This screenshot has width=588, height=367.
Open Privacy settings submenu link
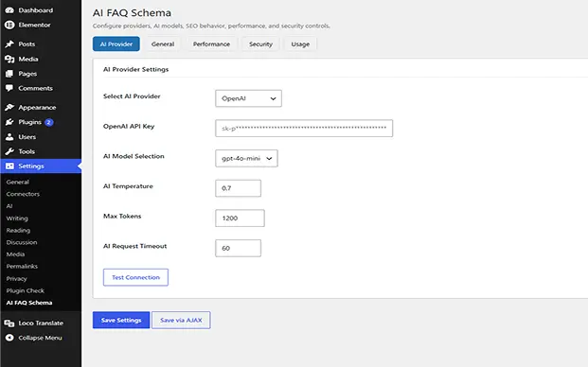pyautogui.click(x=16, y=278)
